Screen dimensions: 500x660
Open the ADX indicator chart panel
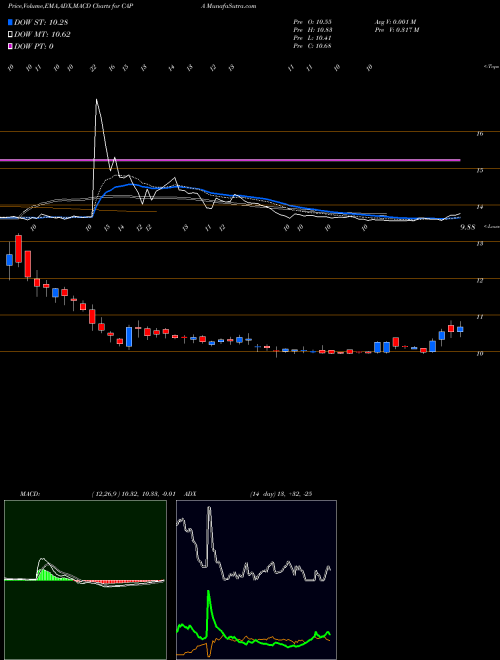coord(257,580)
